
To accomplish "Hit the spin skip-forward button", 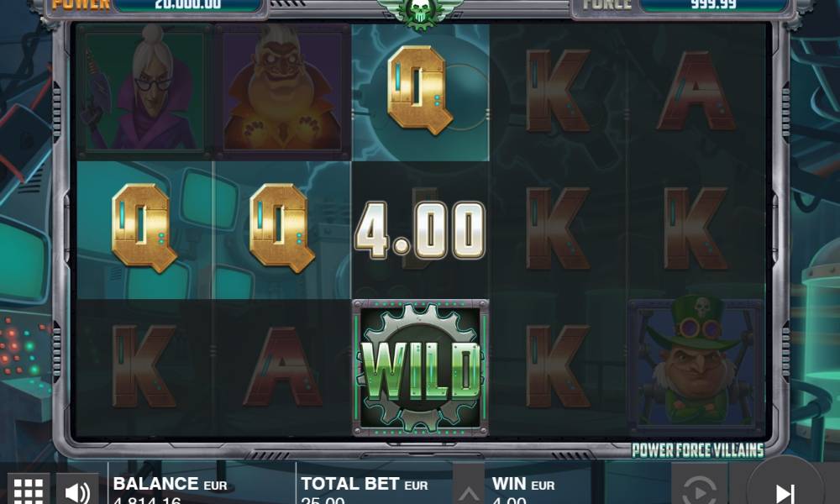I will click(x=785, y=490).
